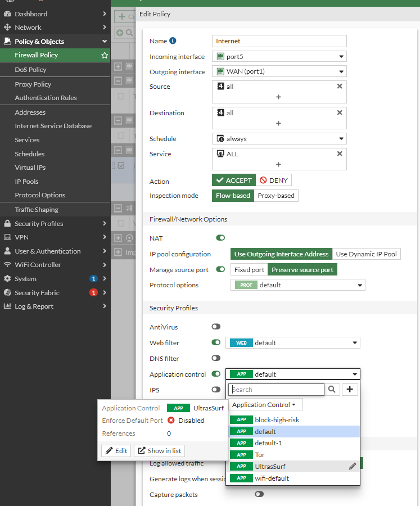The image size is (420, 506).
Task: Click the DENY action button
Action: tap(273, 180)
